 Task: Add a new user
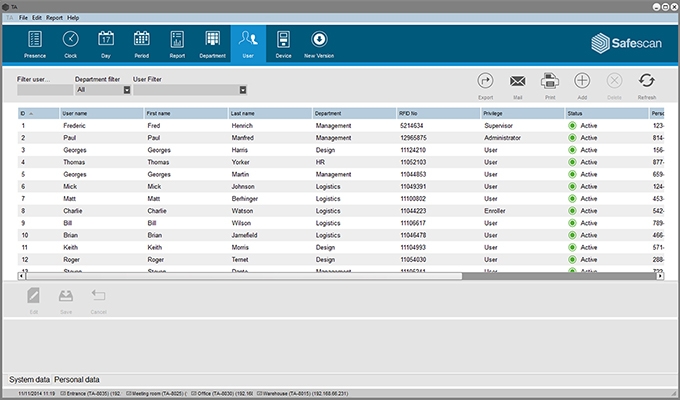[582, 84]
